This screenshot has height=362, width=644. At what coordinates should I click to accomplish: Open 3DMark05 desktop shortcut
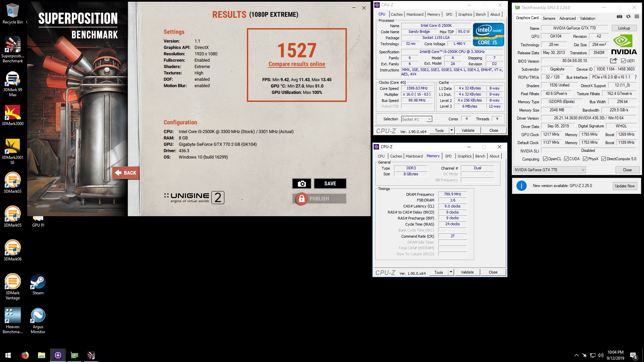coord(13,217)
